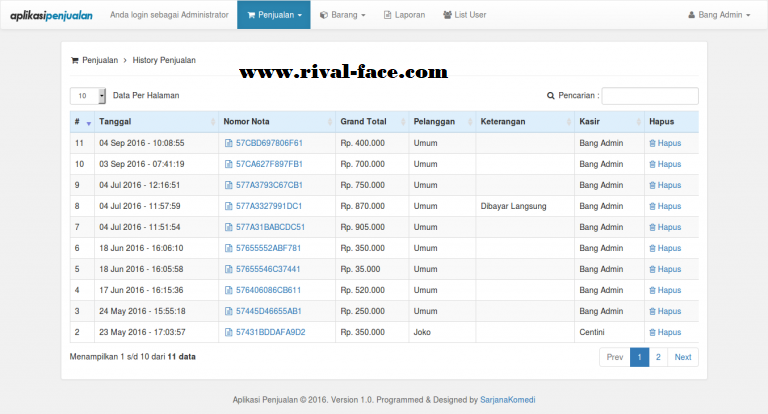
Task: Click the users icon beside List User
Action: (447, 15)
